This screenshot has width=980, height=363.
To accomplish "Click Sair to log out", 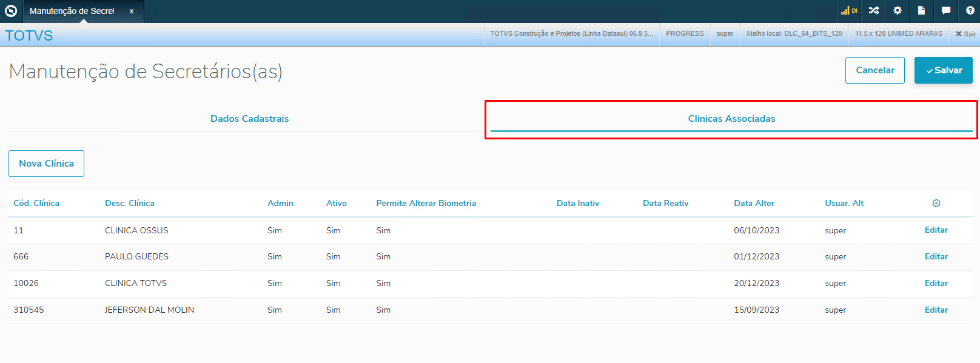I will pyautogui.click(x=965, y=34).
